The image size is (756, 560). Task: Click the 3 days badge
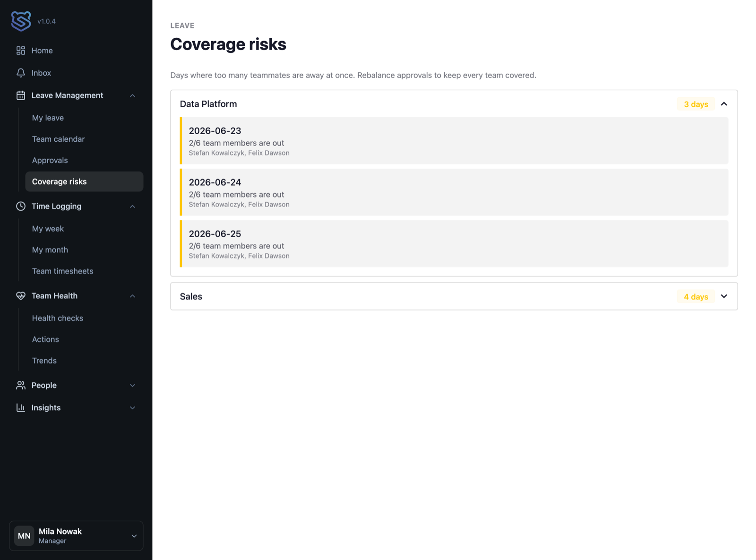coord(696,104)
